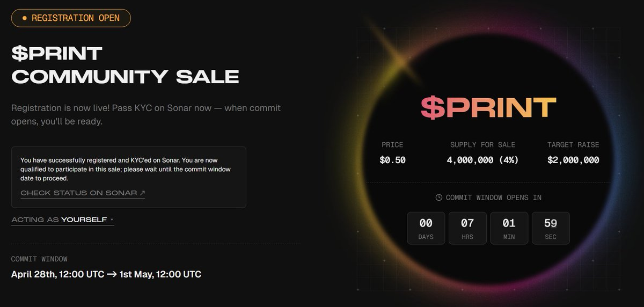Click the $2,000,000 target raise value
The height and width of the screenshot is (307, 644).
click(573, 160)
